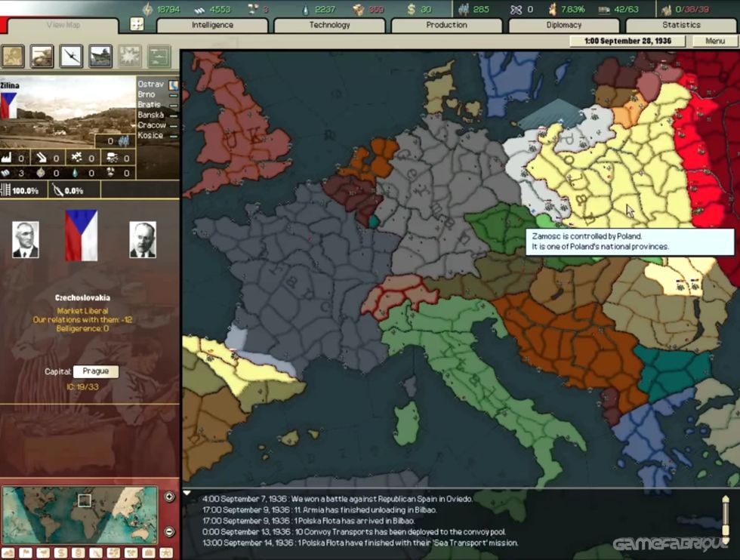Zoom in with the minimap plus button
The height and width of the screenshot is (560, 740).
[x=169, y=497]
